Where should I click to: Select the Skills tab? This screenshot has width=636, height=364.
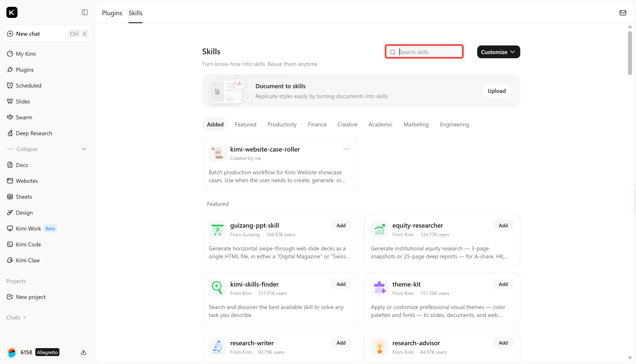pos(135,13)
